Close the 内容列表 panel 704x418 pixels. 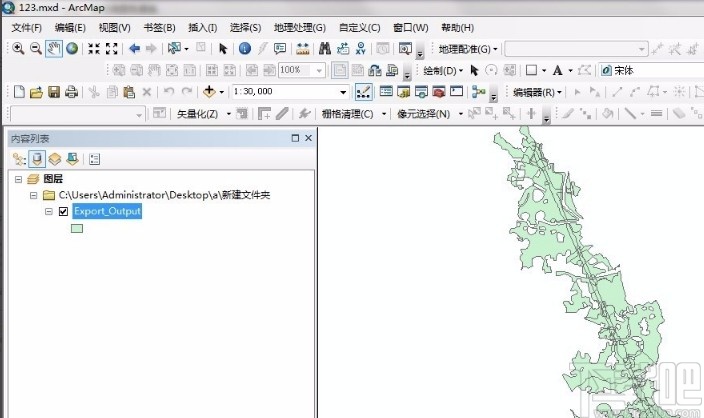click(x=308, y=138)
